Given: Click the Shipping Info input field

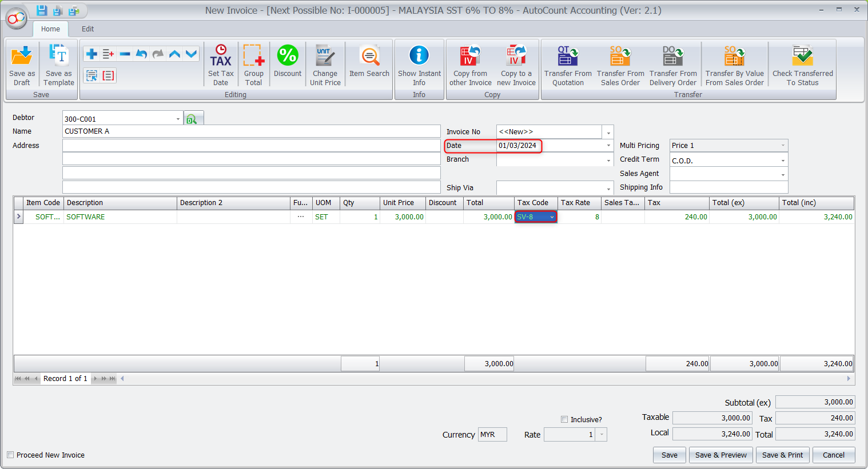Looking at the screenshot, I should click(728, 187).
